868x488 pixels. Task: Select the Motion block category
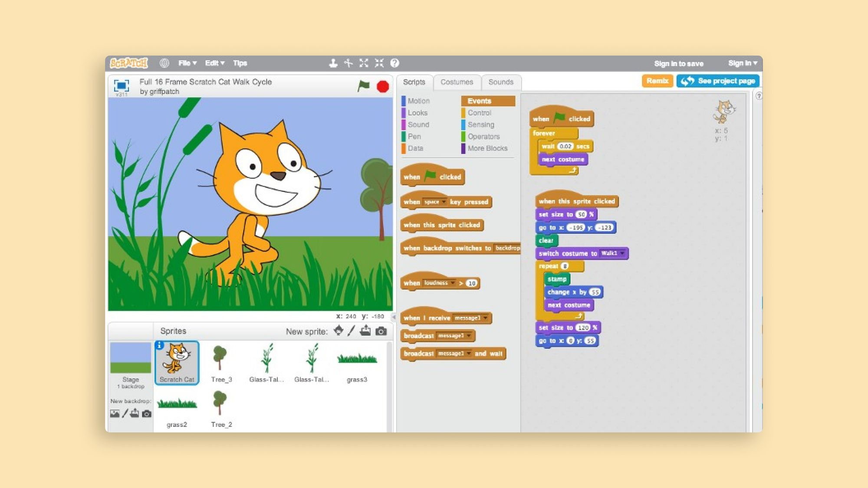pos(418,101)
